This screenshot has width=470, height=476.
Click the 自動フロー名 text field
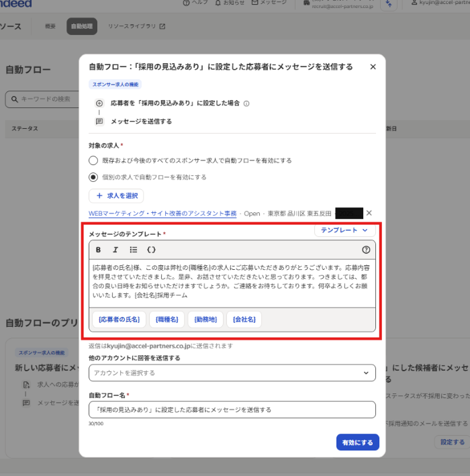(232, 410)
